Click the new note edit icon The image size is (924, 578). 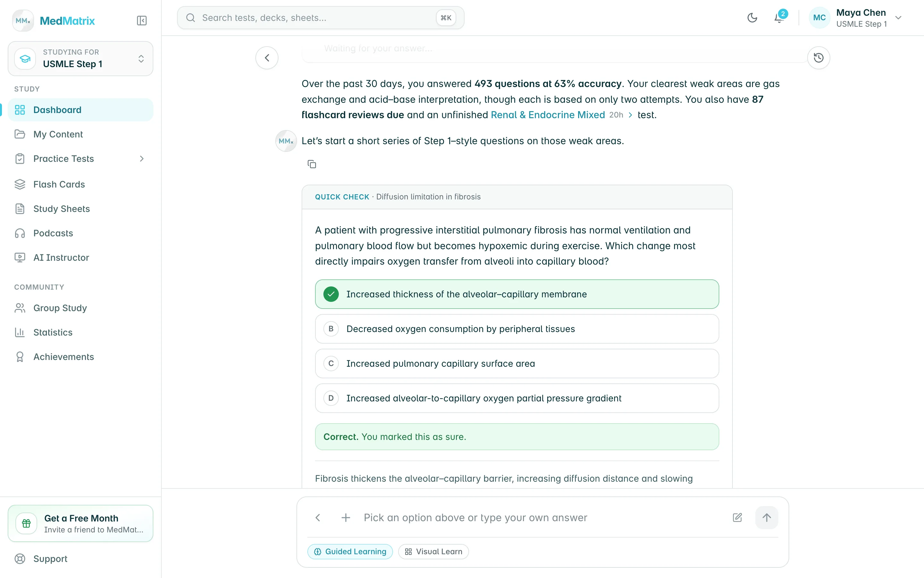coord(737,518)
